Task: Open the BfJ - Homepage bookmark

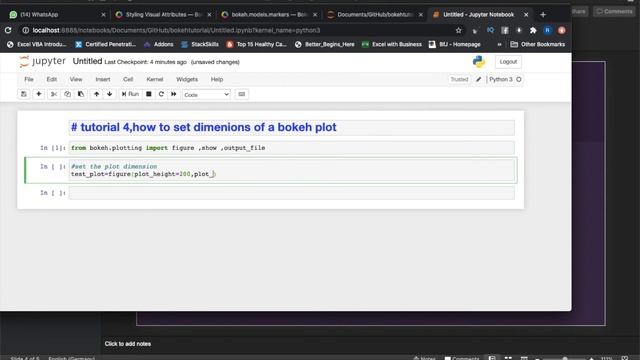Action: point(455,44)
